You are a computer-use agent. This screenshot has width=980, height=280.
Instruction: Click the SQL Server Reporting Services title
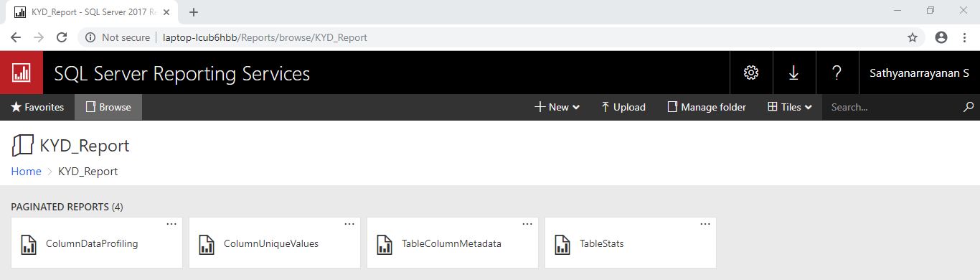182,73
